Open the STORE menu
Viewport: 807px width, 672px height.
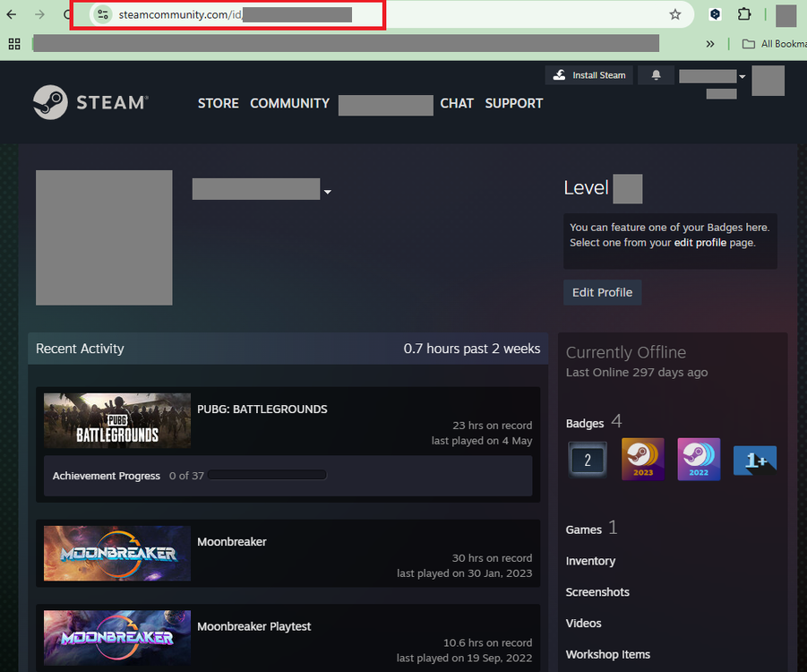click(218, 103)
